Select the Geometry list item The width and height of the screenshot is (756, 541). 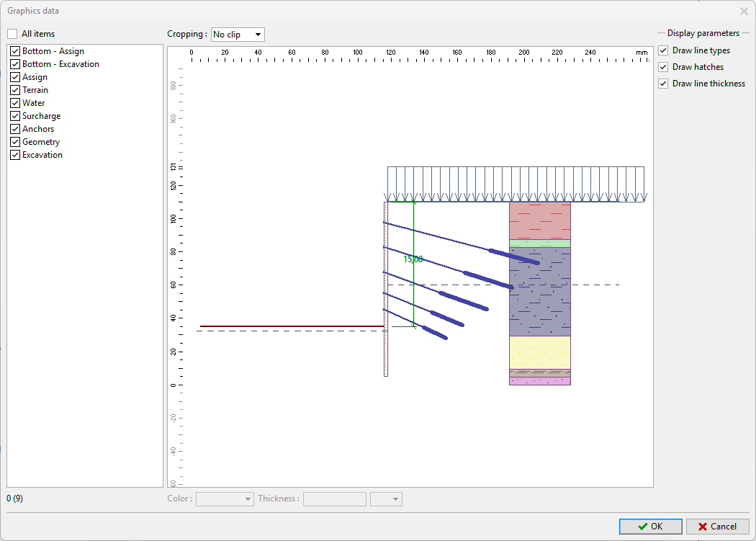(x=41, y=142)
